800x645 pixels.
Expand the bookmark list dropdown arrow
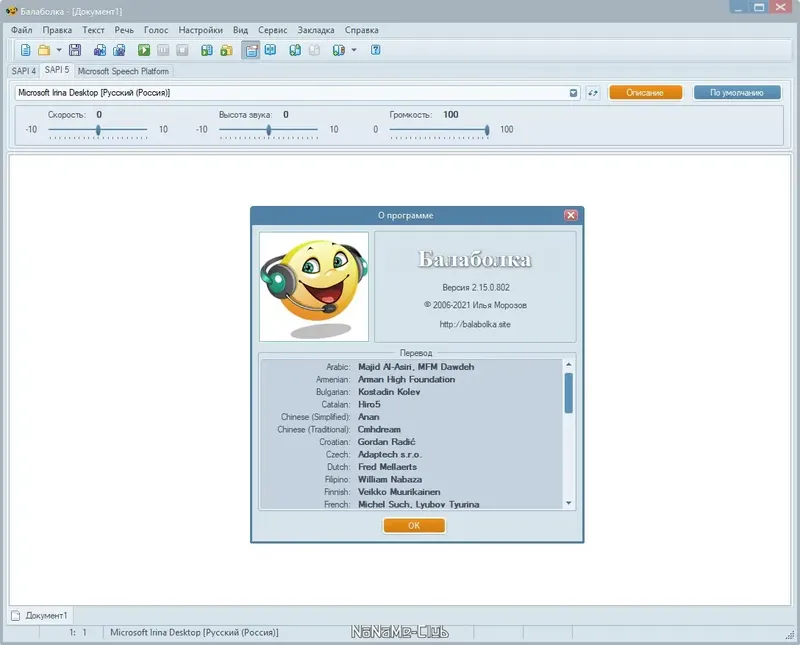click(354, 50)
